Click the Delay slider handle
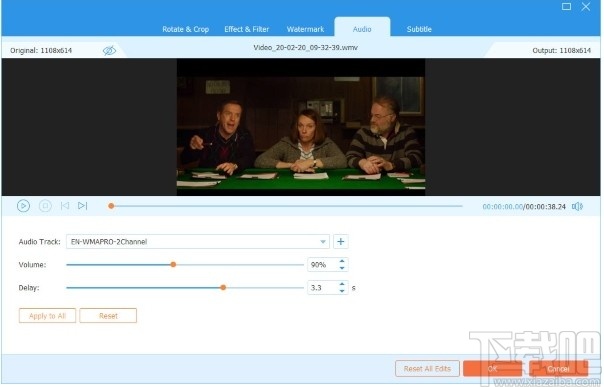The image size is (604, 387). 223,288
